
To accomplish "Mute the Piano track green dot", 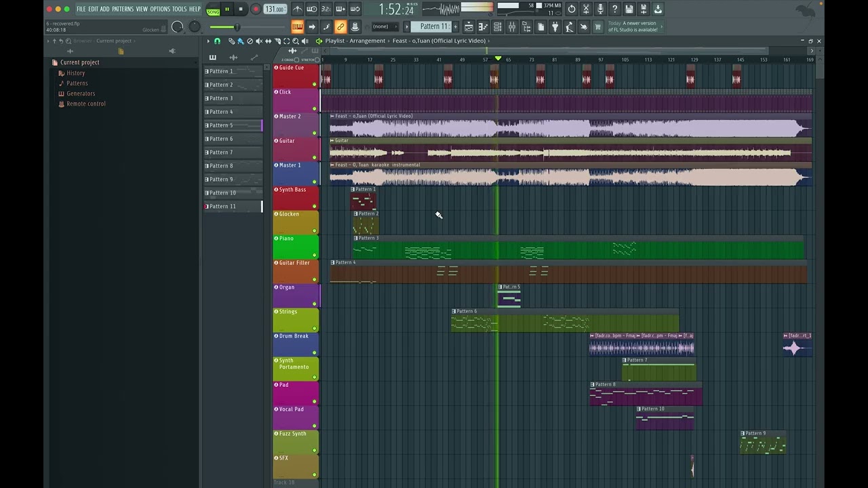I will (315, 255).
